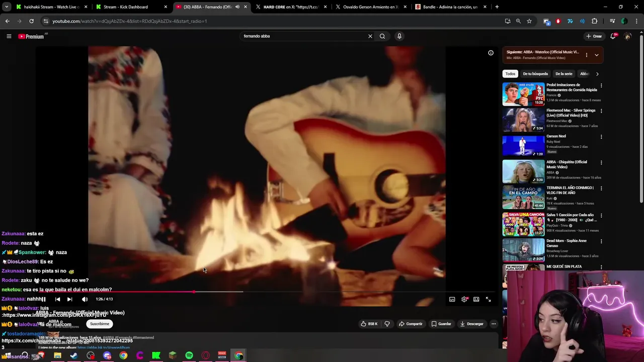Open Steam from the taskbar
The height and width of the screenshot is (362, 644).
coord(74,355)
